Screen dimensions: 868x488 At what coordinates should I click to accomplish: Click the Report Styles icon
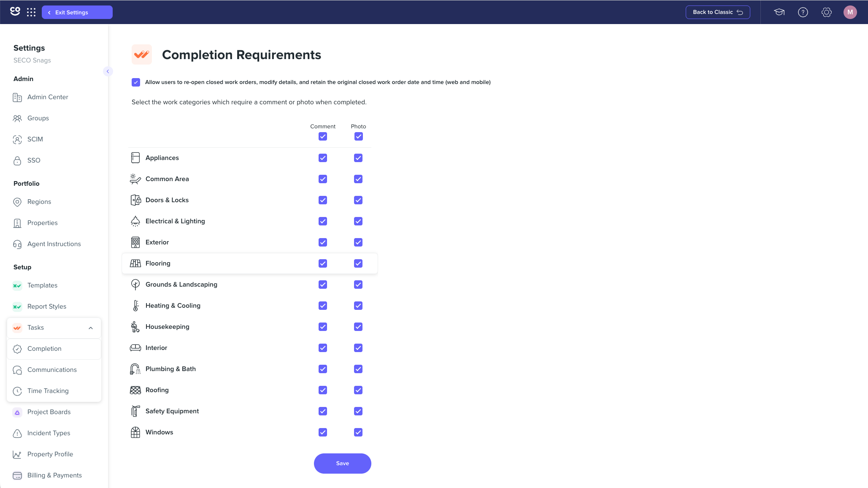(x=17, y=307)
